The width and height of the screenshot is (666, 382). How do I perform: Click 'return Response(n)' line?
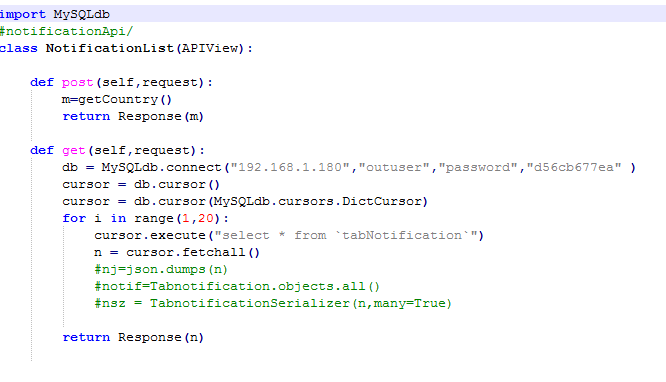tap(133, 337)
